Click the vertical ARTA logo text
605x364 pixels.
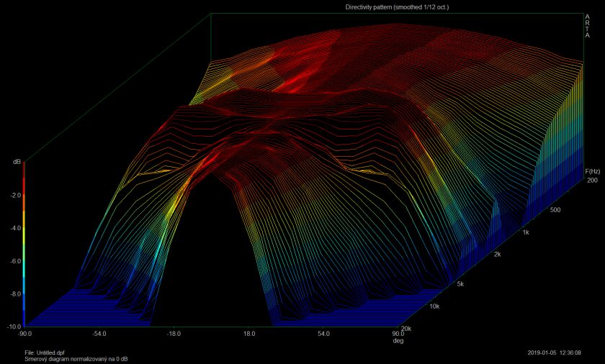587,26
